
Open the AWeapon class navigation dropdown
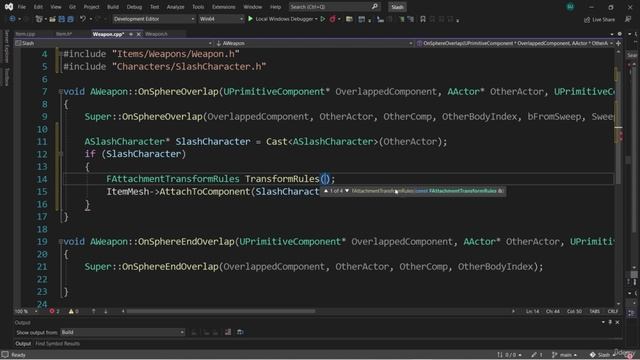314,43
